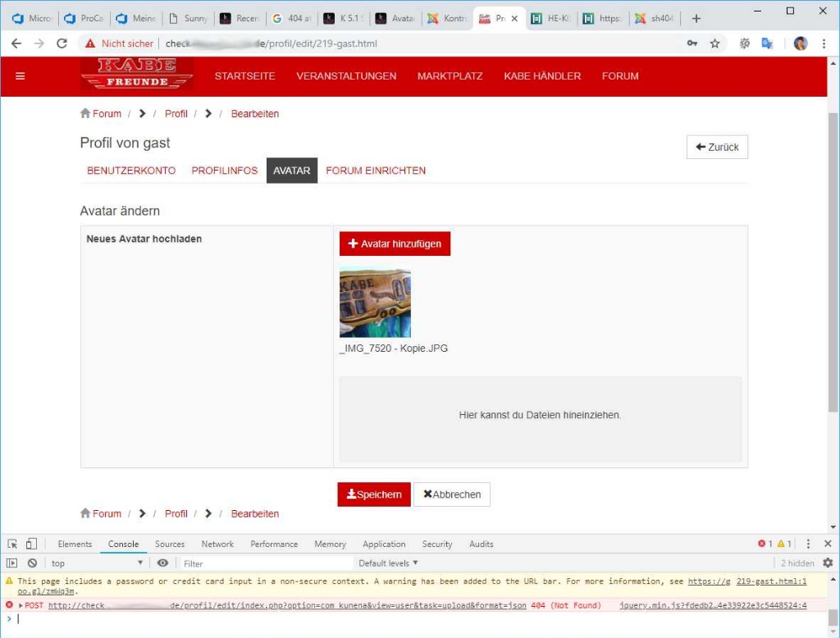Bookmark this page with the star icon
Viewport: 840px width, 638px height.
(714, 43)
